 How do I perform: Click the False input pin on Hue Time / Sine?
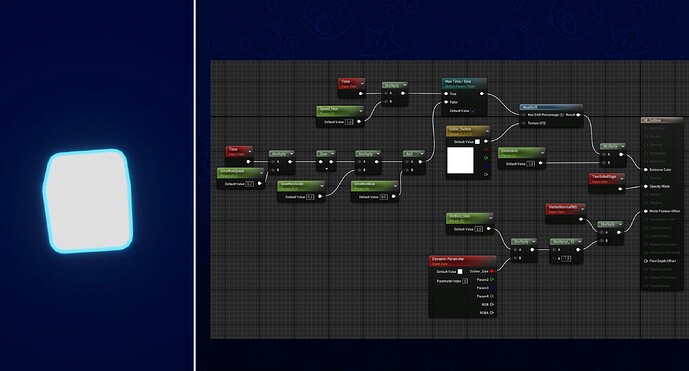click(446, 102)
